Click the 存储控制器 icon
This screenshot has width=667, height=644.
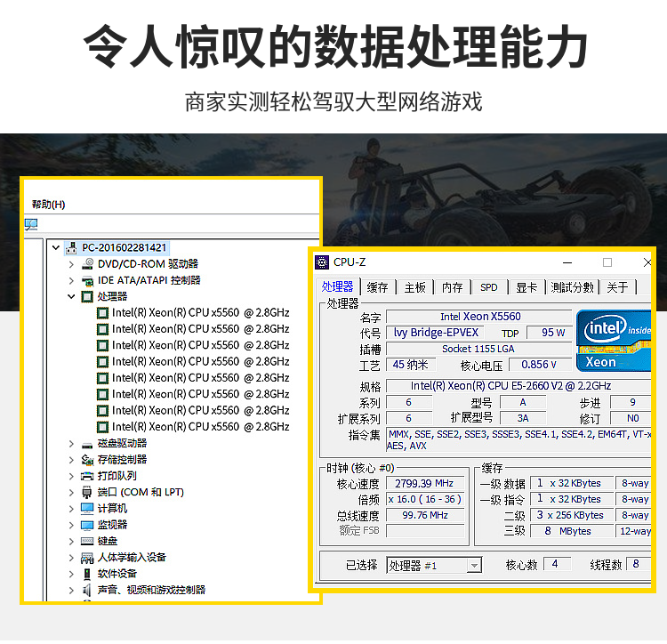[88, 460]
